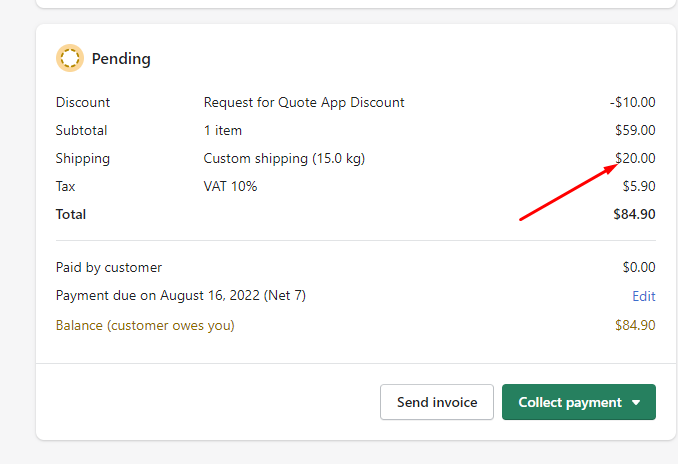Select the 1 item subtotal description
678x464 pixels.
(x=223, y=130)
